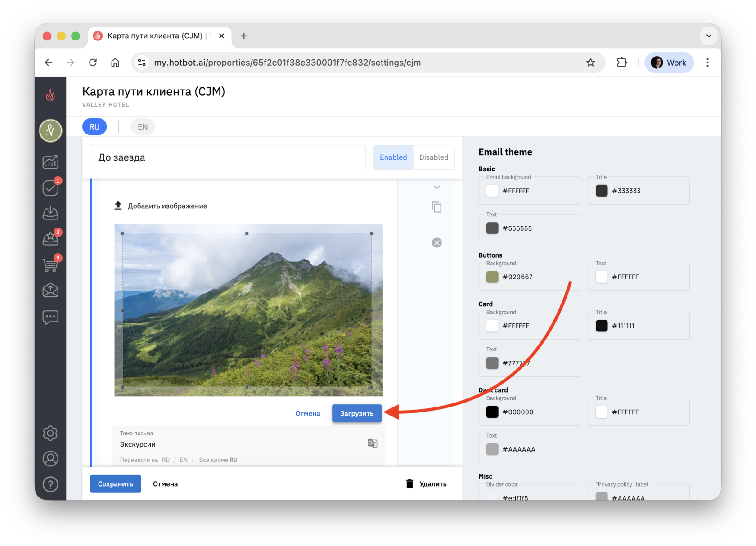The image size is (756, 546).
Task: View site information icon in address bar
Action: click(x=142, y=63)
